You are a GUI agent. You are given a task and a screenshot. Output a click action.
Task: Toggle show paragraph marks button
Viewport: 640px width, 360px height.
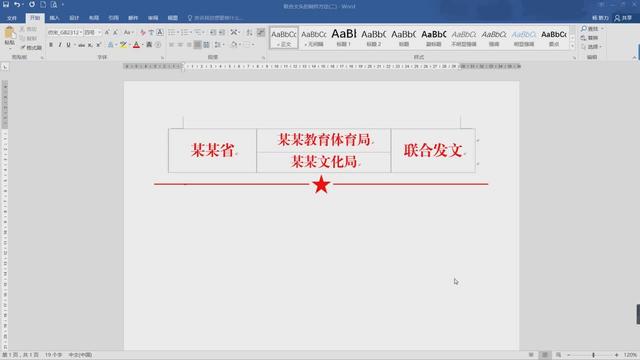[x=261, y=32]
